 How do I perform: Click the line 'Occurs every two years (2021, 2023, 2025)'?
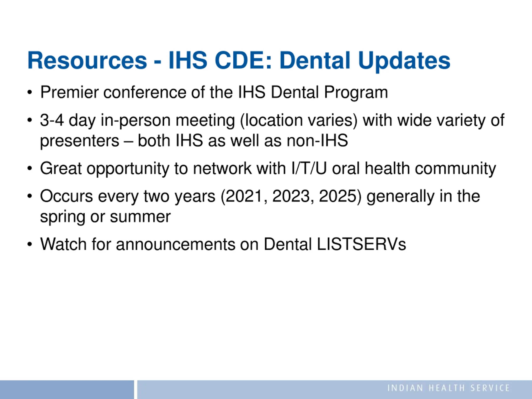tap(201, 197)
